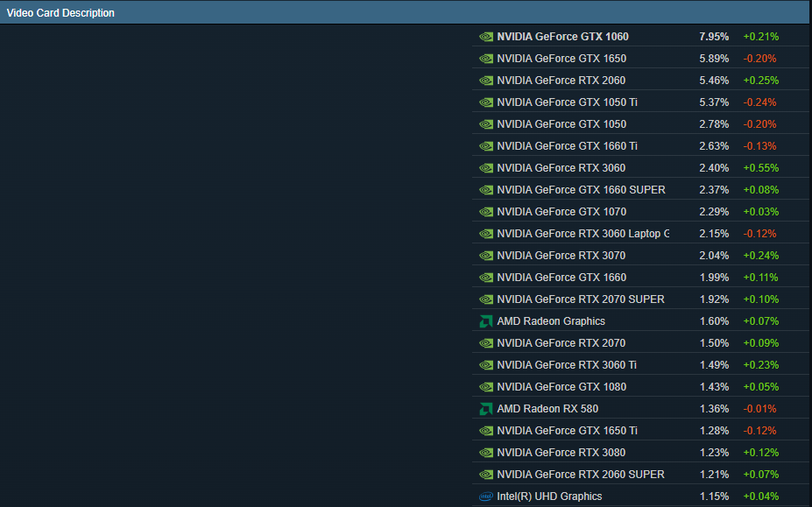Select the NVIDIA GeForce GTX 1650 row
This screenshot has height=507, width=812.
click(x=561, y=59)
